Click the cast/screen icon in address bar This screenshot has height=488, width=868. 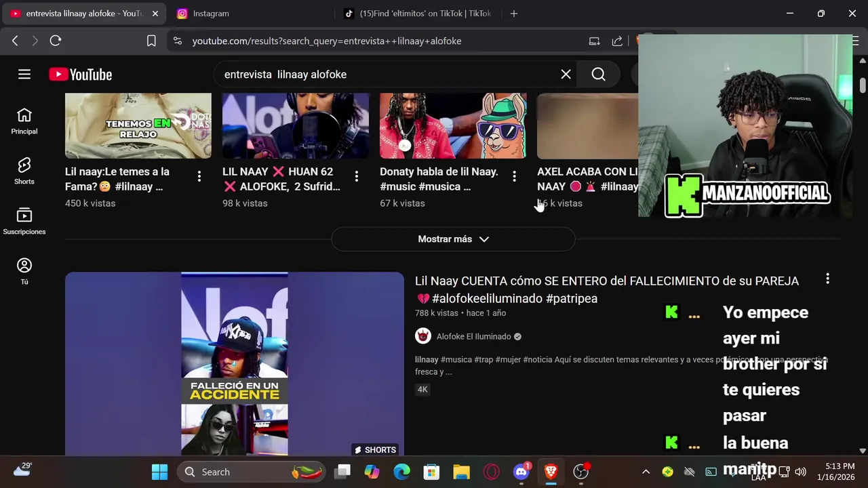point(594,41)
